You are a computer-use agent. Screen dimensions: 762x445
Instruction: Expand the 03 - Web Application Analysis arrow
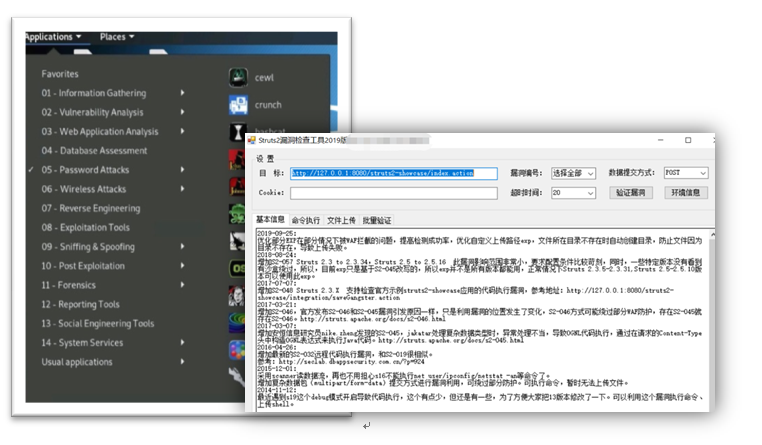coord(183,131)
